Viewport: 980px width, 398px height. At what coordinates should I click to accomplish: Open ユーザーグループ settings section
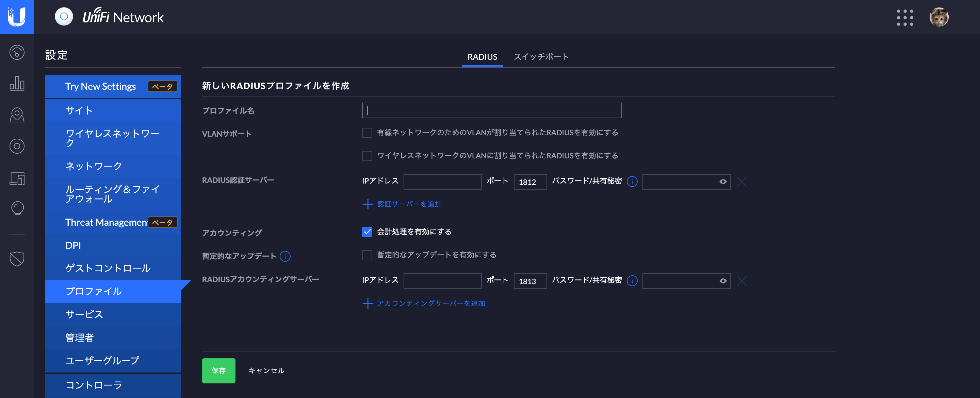click(113, 360)
